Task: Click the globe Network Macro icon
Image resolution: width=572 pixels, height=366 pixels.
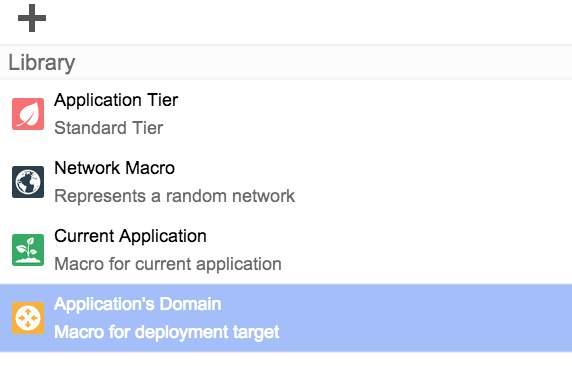Action: coord(28,182)
